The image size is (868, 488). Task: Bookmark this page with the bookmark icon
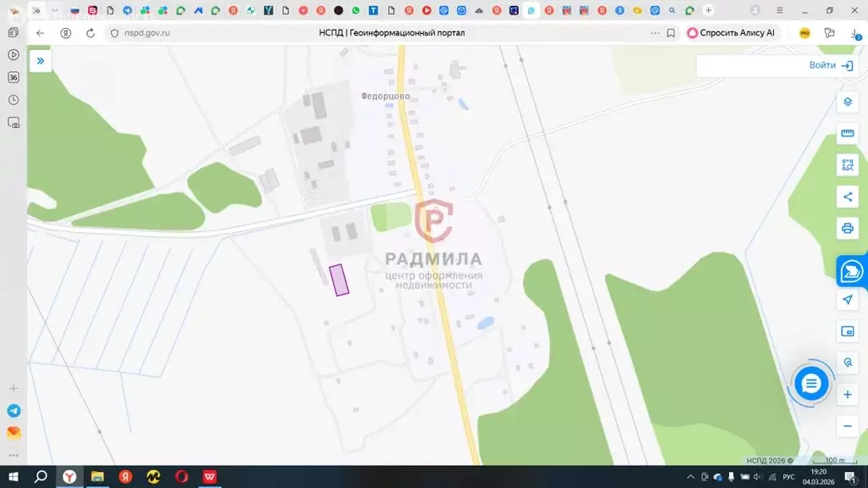[670, 33]
